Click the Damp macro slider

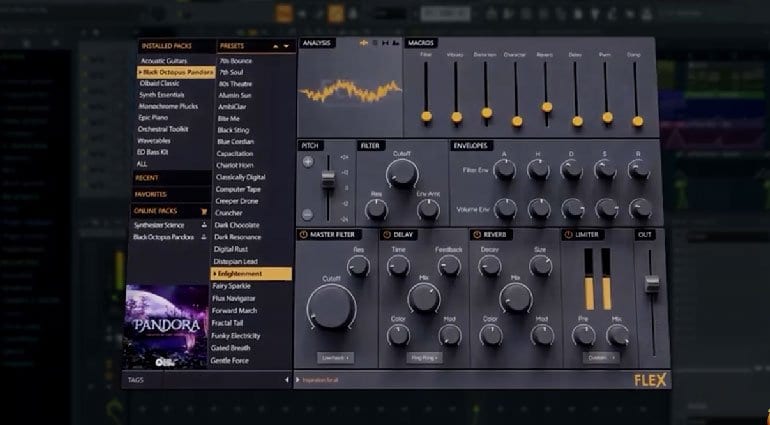pos(637,121)
